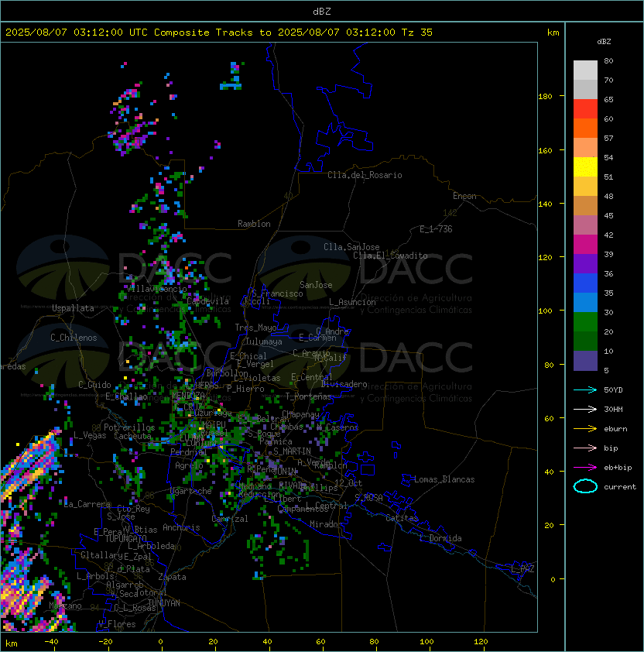
Task: Click the Encon place label
Action: [x=464, y=196]
